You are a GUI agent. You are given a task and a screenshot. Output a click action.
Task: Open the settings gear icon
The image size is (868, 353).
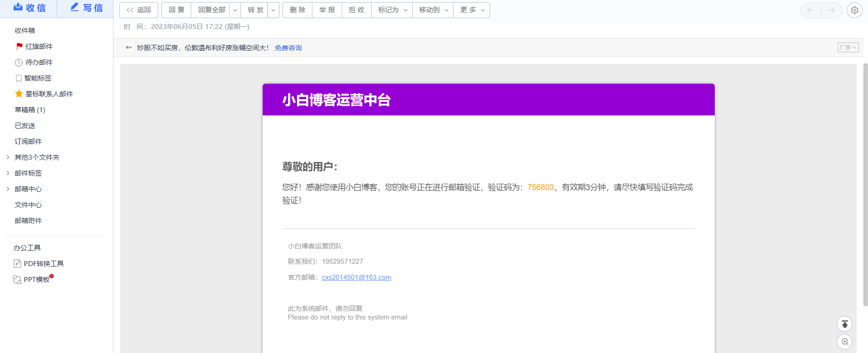click(854, 10)
